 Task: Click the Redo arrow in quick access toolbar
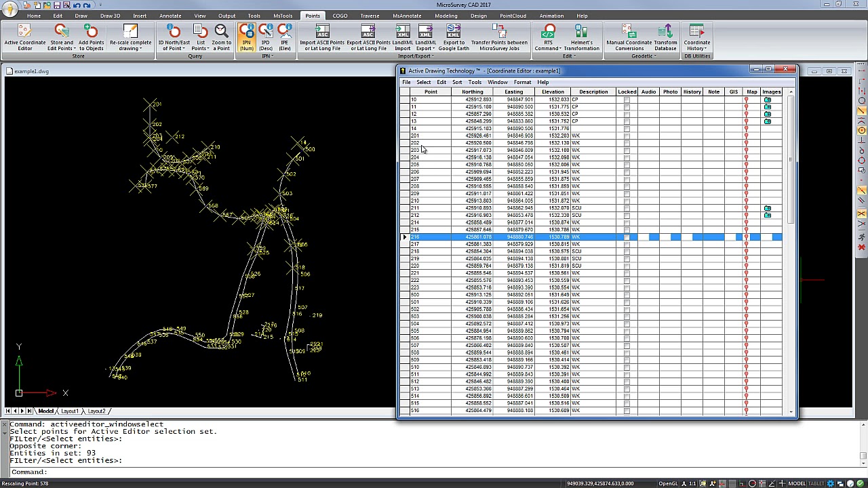click(86, 5)
